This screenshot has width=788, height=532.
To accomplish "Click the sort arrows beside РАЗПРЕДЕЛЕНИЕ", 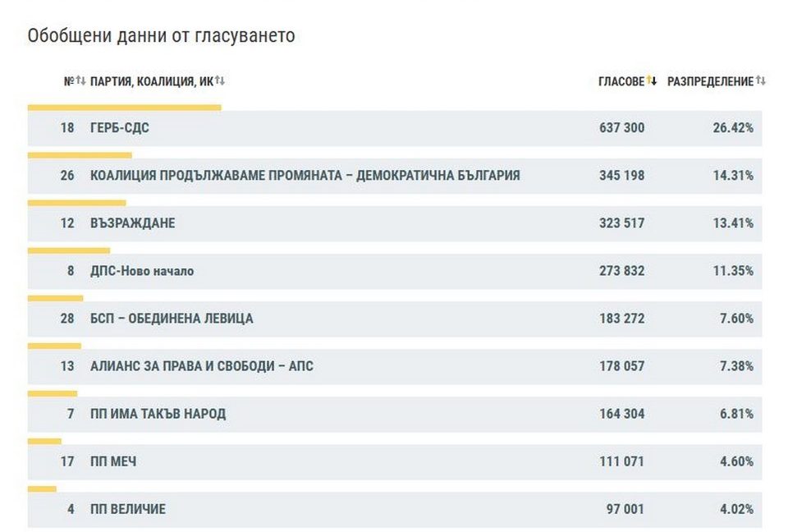I will 761,81.
